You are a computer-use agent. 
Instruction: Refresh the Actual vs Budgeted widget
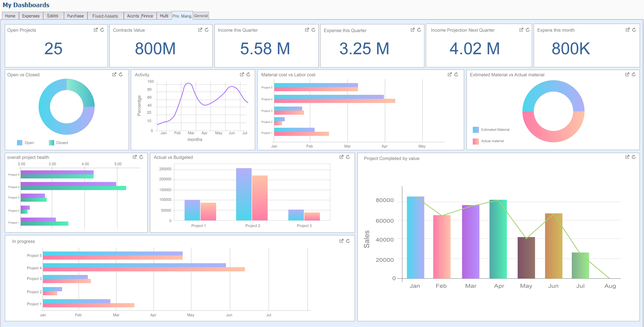tap(348, 157)
